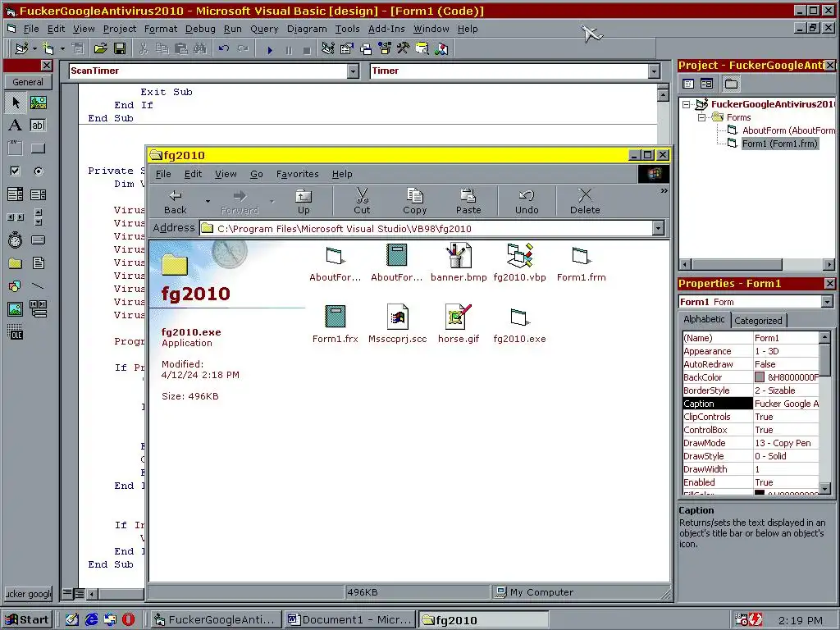Image resolution: width=840 pixels, height=630 pixels.
Task: Collapse FuckerGoogleAntivirus2010 project tree node
Action: 687,104
